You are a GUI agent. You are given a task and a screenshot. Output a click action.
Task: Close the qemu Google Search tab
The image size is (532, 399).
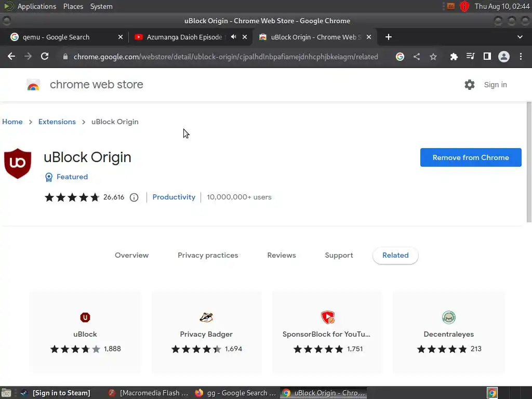click(x=121, y=37)
